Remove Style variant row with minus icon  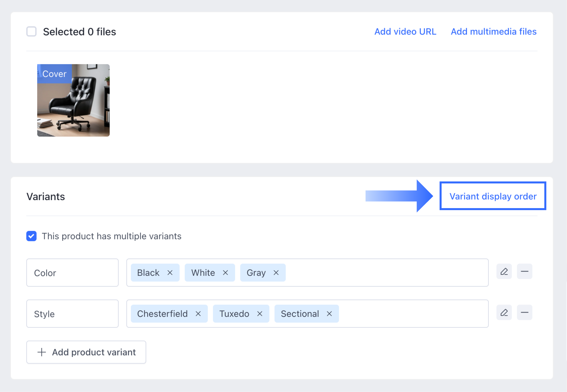click(x=524, y=312)
